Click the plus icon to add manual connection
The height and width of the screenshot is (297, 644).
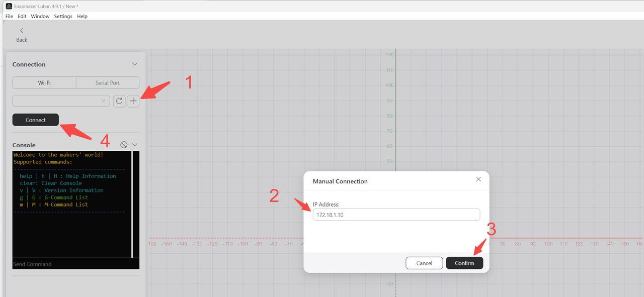[133, 101]
